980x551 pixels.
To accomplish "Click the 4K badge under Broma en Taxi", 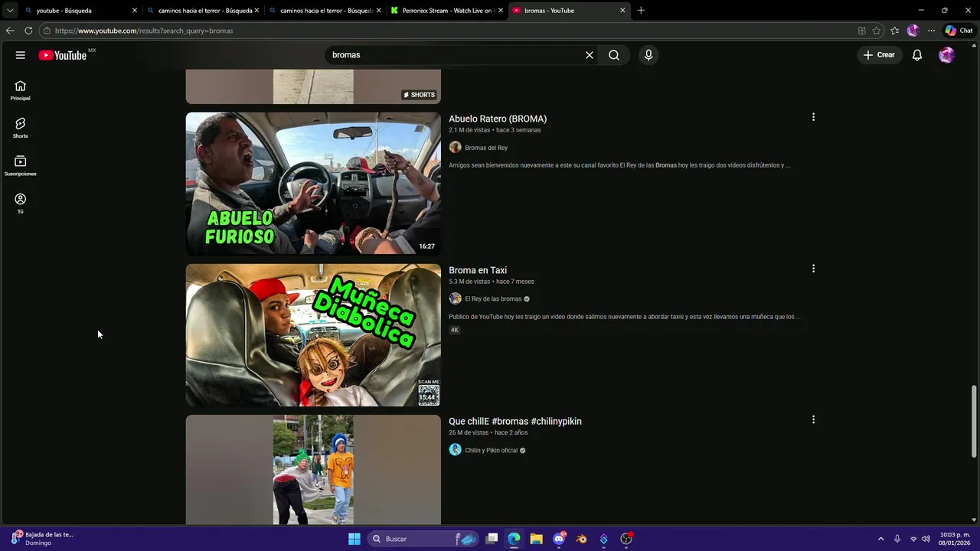I will [x=455, y=330].
